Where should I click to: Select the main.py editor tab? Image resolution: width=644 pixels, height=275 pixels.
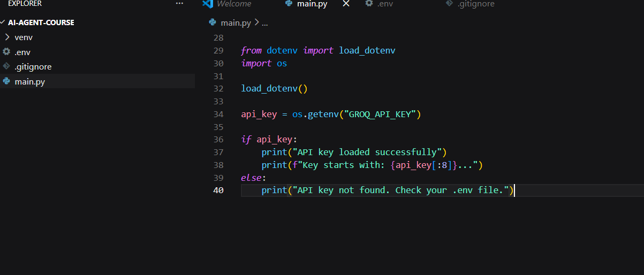click(x=312, y=4)
